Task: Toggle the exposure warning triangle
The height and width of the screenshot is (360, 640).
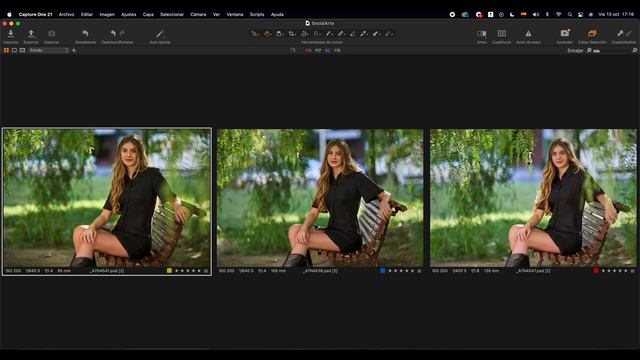Action: tap(528, 34)
